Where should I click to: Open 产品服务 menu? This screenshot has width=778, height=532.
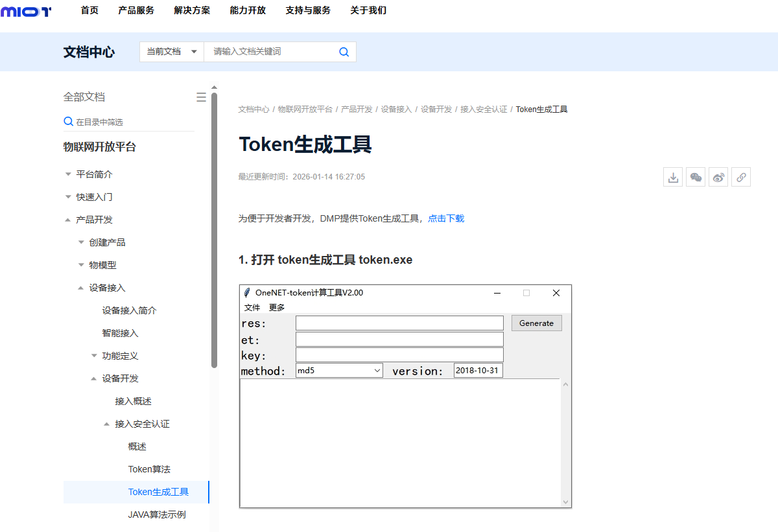(x=136, y=10)
